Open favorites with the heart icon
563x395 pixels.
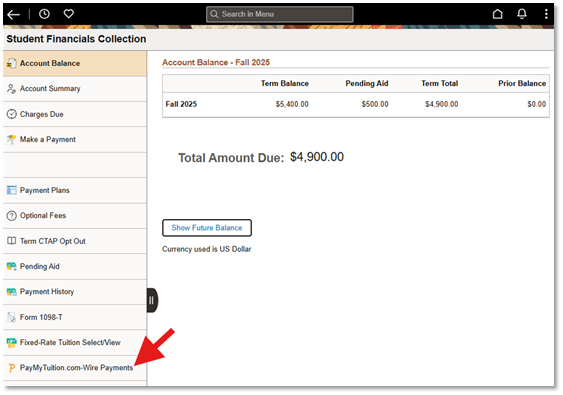[69, 14]
